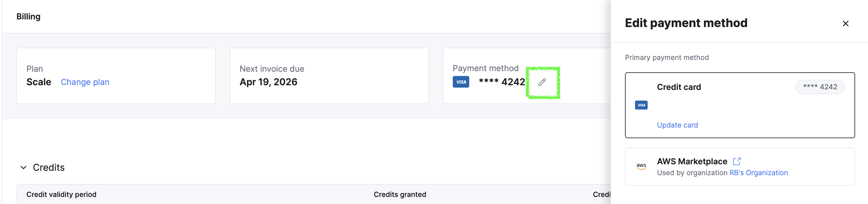Click the Update card link
The image size is (868, 204).
[x=677, y=125]
